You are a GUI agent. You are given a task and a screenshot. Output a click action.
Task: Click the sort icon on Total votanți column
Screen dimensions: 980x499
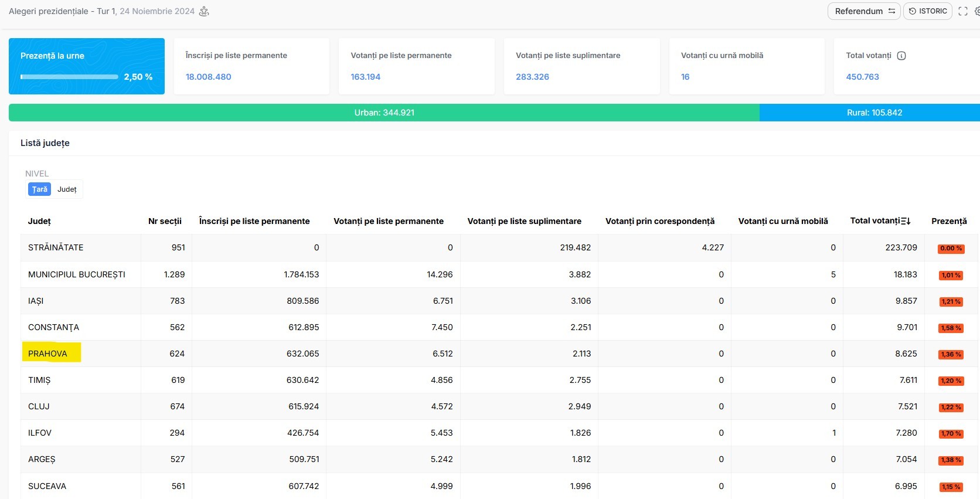point(906,221)
